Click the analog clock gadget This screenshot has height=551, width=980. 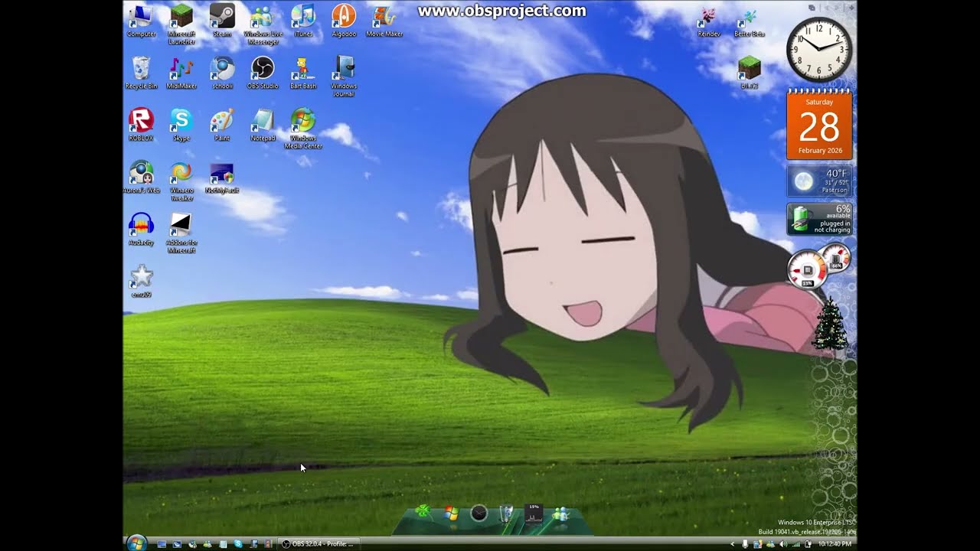coord(819,50)
